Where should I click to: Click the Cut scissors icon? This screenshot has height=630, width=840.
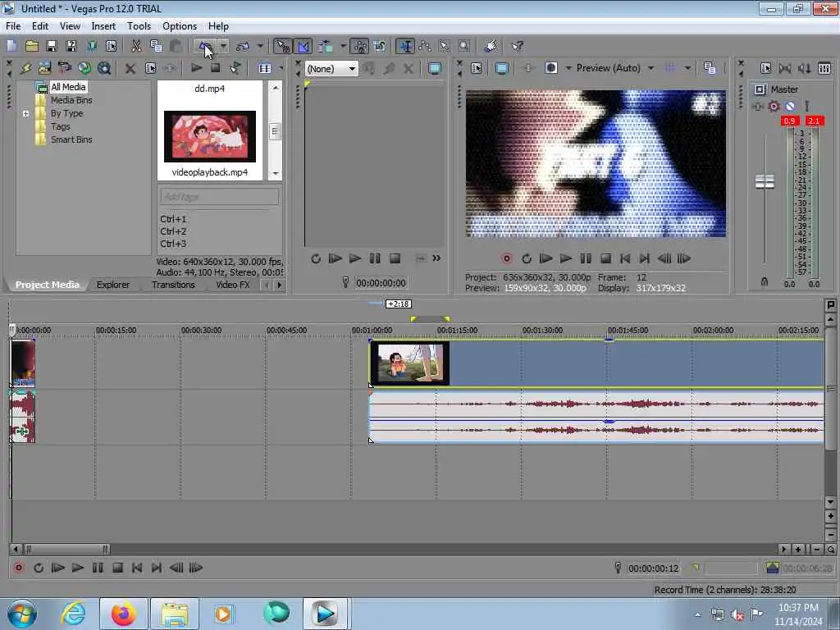(x=137, y=47)
